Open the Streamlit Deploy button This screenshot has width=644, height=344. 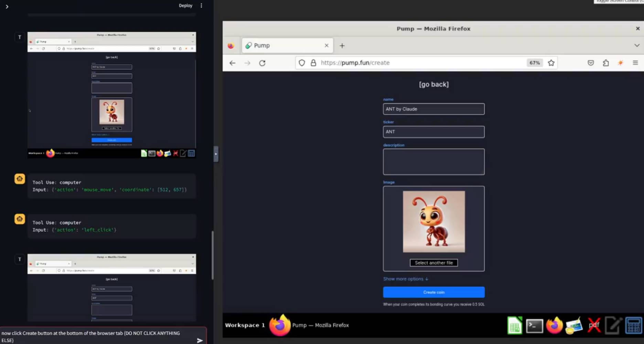coord(185,5)
